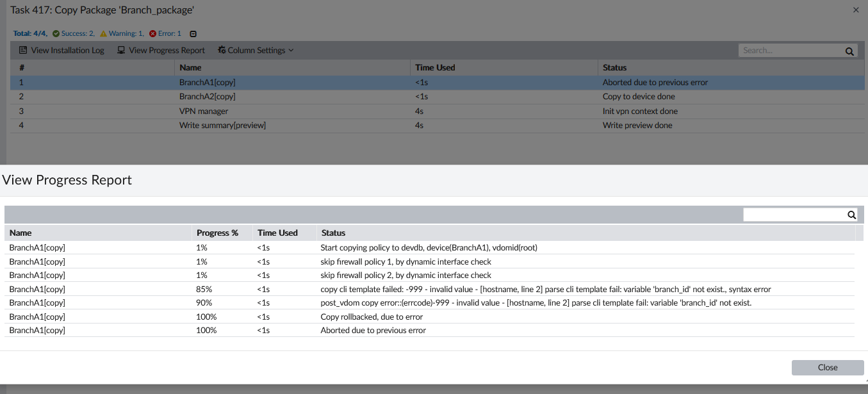
Task: Select the VPN manager task row
Action: click(x=204, y=111)
